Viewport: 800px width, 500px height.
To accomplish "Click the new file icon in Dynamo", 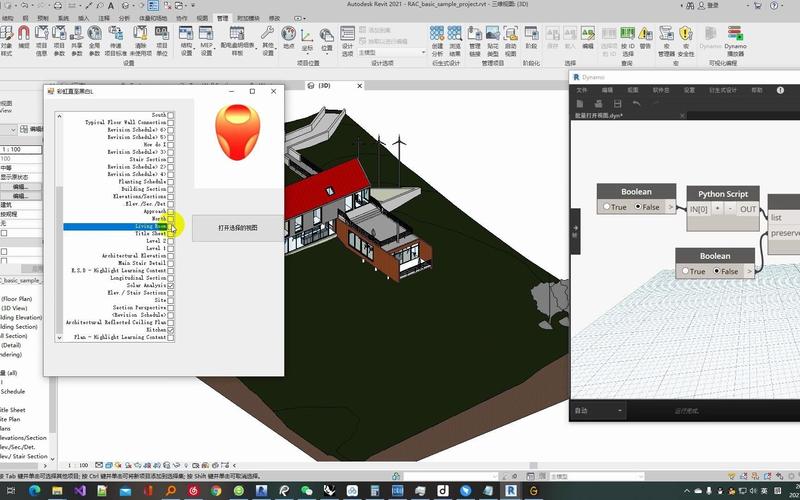I will click(x=579, y=103).
